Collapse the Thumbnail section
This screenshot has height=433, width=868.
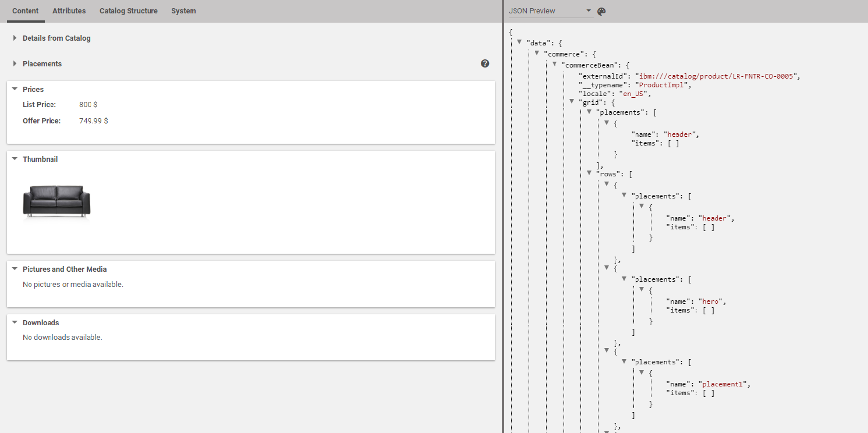click(x=16, y=159)
